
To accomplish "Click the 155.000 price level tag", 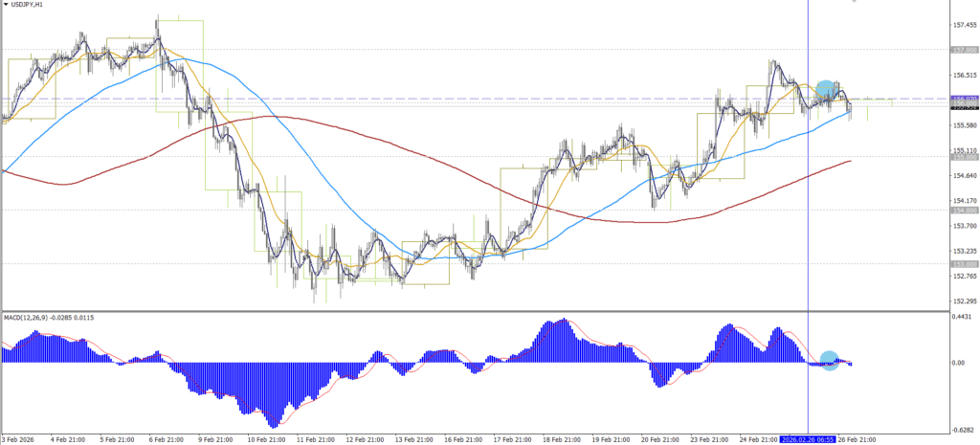I will point(963,157).
